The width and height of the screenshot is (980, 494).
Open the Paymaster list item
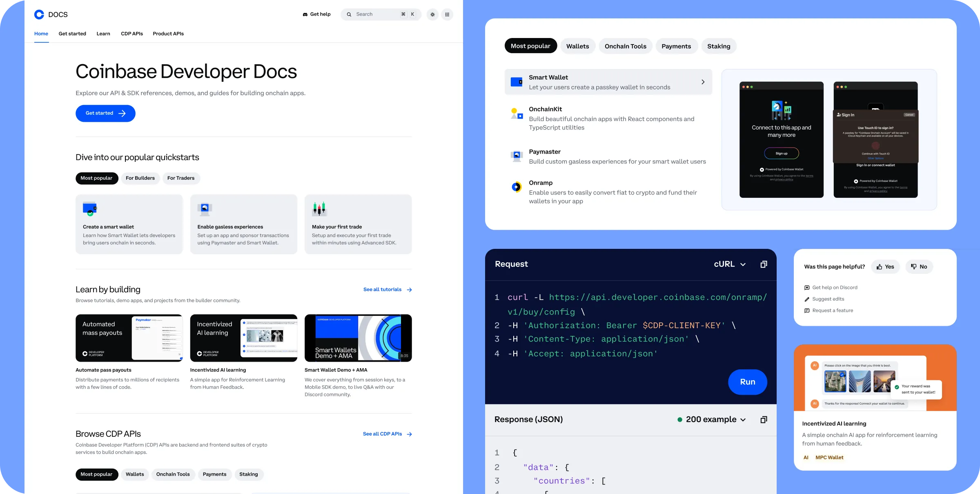[x=608, y=156]
